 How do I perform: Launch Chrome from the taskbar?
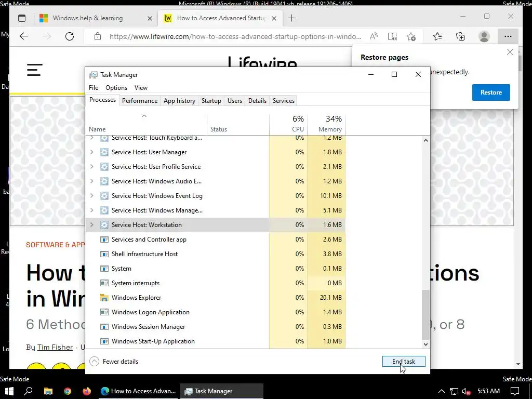click(68, 391)
